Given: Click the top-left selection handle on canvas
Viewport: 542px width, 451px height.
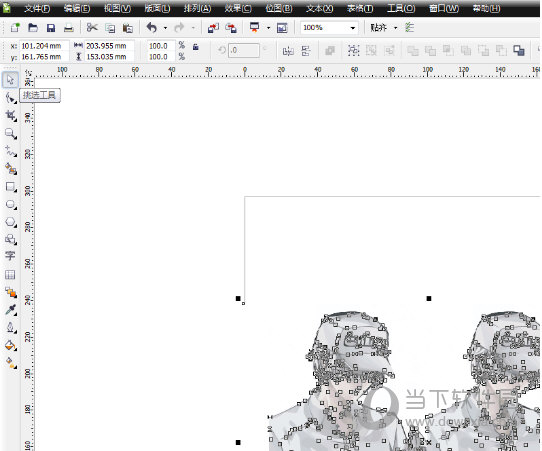Looking at the screenshot, I should (238, 298).
